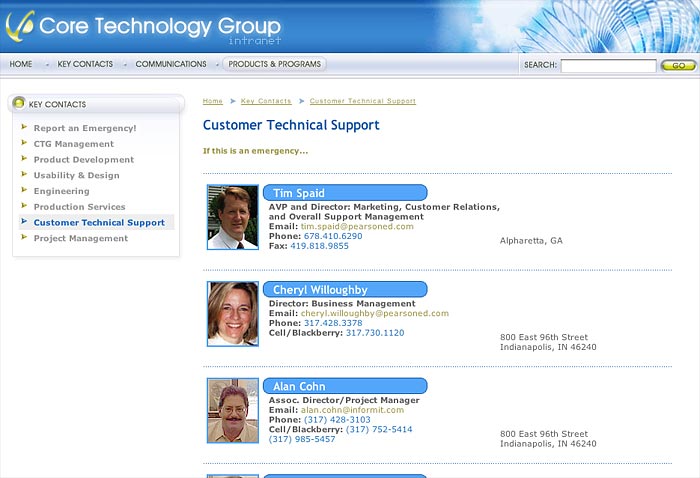
Task: Click Tim Spaid's fax 419.818.9855
Action: coord(319,246)
